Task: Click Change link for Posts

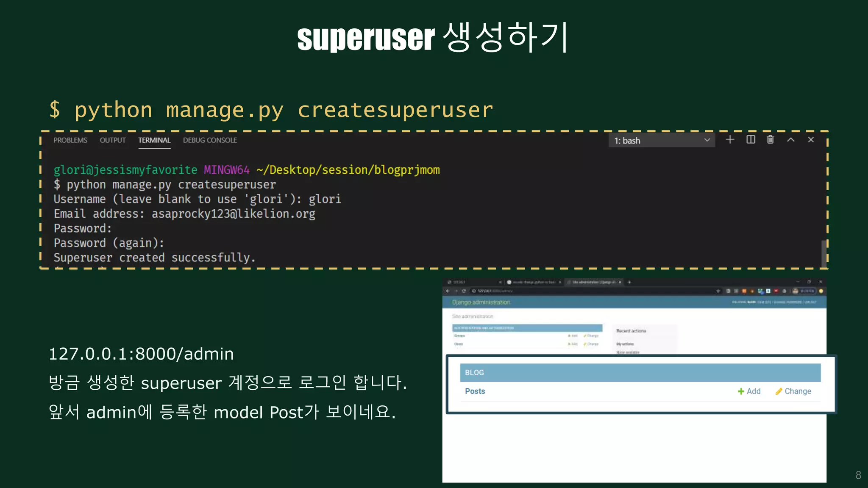Action: point(793,391)
